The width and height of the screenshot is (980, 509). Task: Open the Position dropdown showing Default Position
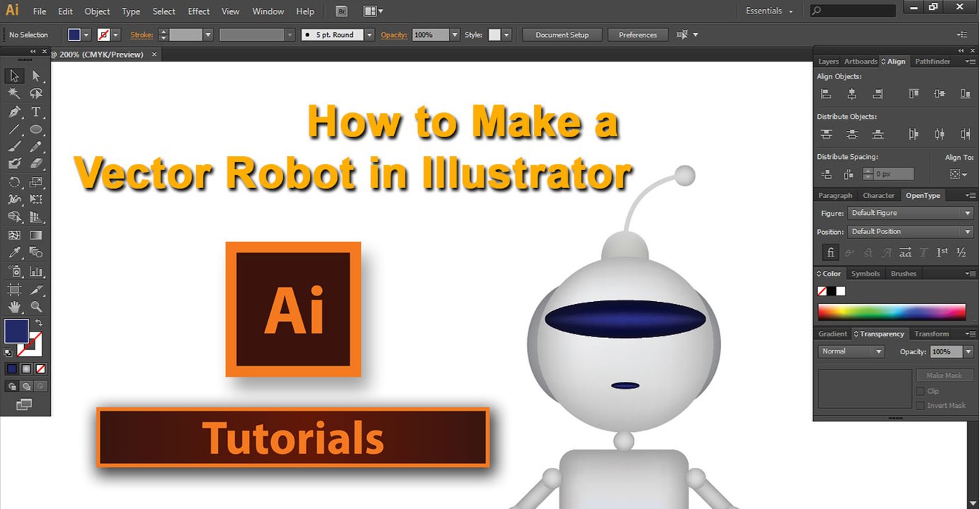click(x=911, y=231)
